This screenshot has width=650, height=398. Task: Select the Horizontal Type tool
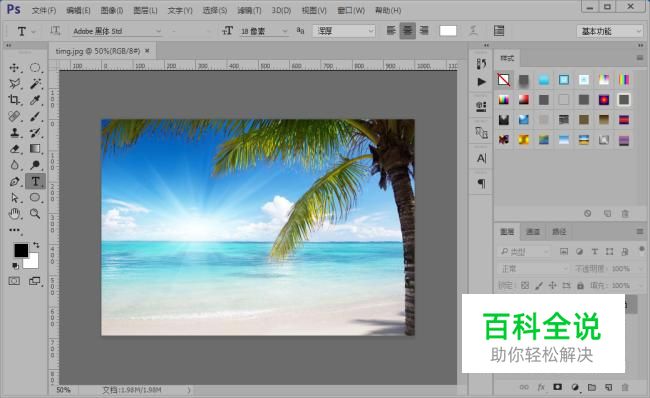35,181
